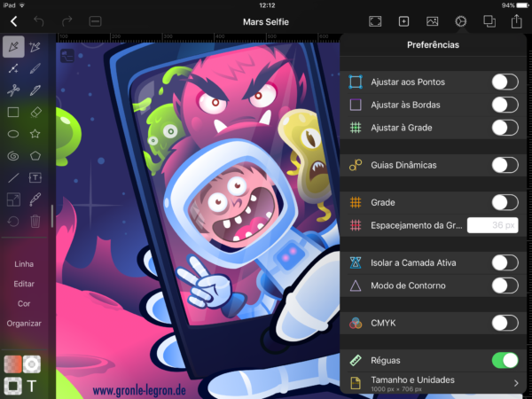Open the Linha tab
This screenshot has height=399, width=532.
24,264
